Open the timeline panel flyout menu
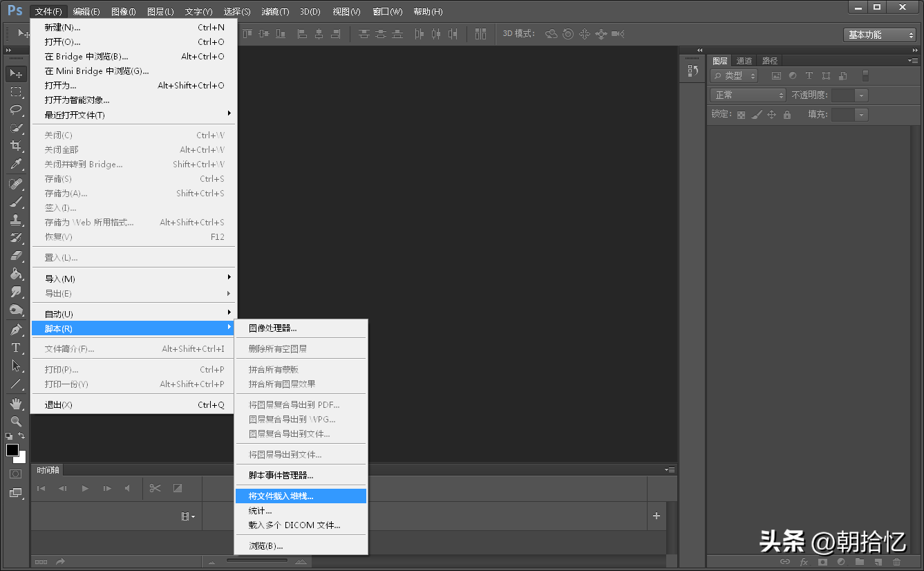Viewport: 924px width, 571px height. pyautogui.click(x=670, y=470)
